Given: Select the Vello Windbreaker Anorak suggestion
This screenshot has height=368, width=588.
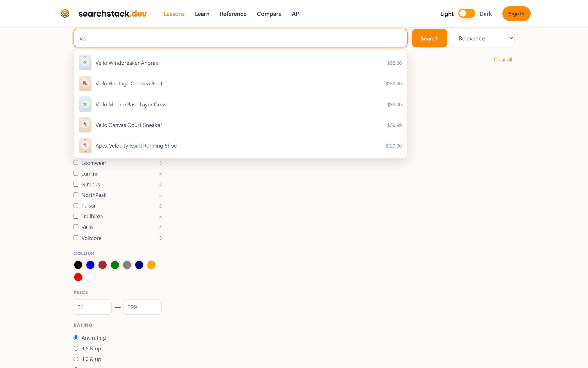Looking at the screenshot, I should (240, 63).
